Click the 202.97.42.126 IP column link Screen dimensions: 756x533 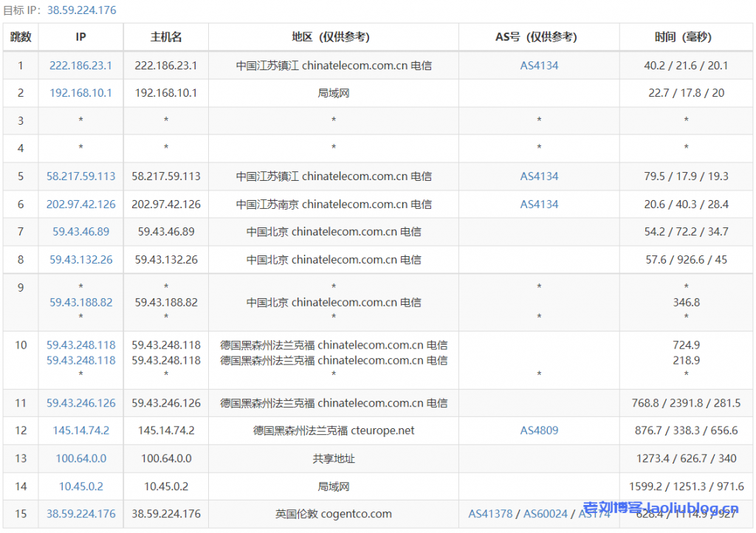click(80, 204)
